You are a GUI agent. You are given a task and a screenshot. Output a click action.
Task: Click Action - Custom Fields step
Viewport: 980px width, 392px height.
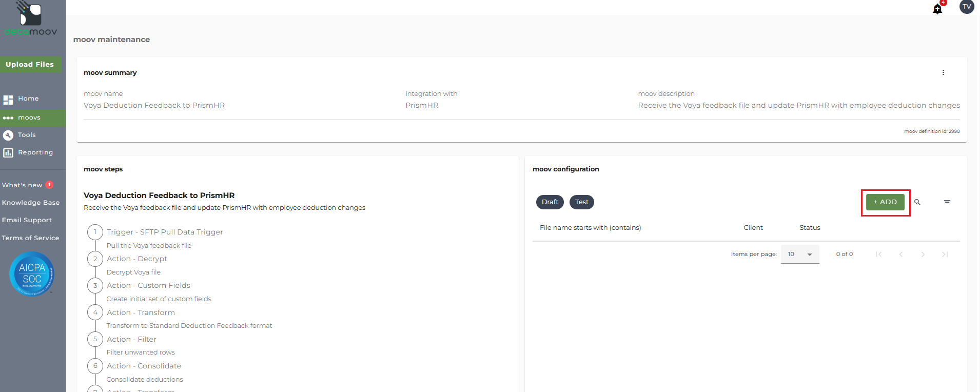[148, 285]
